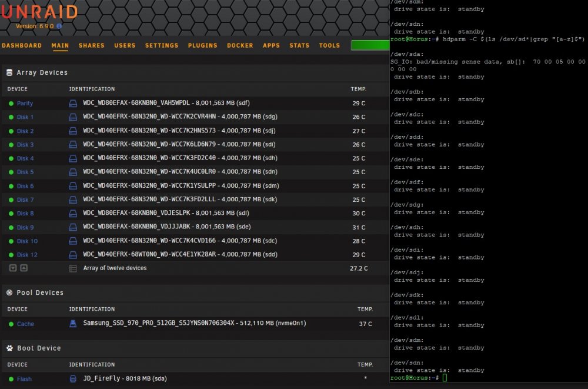This screenshot has width=588, height=389.
Task: Click 'Array of twelve devices' text
Action: pyautogui.click(x=115, y=268)
